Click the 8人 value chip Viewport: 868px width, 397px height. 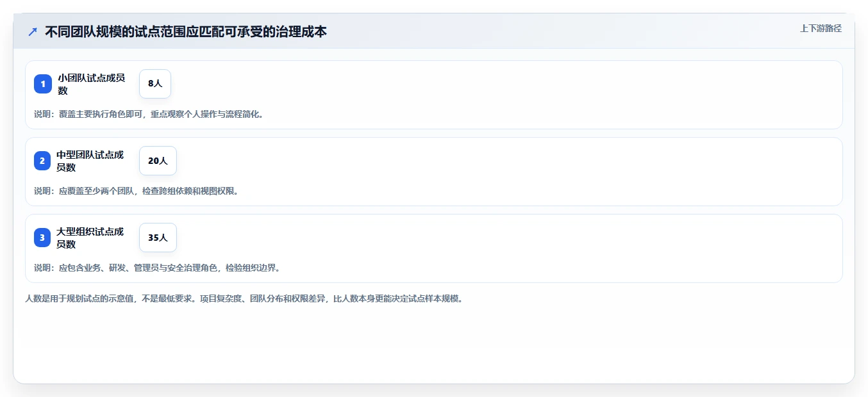tap(155, 84)
